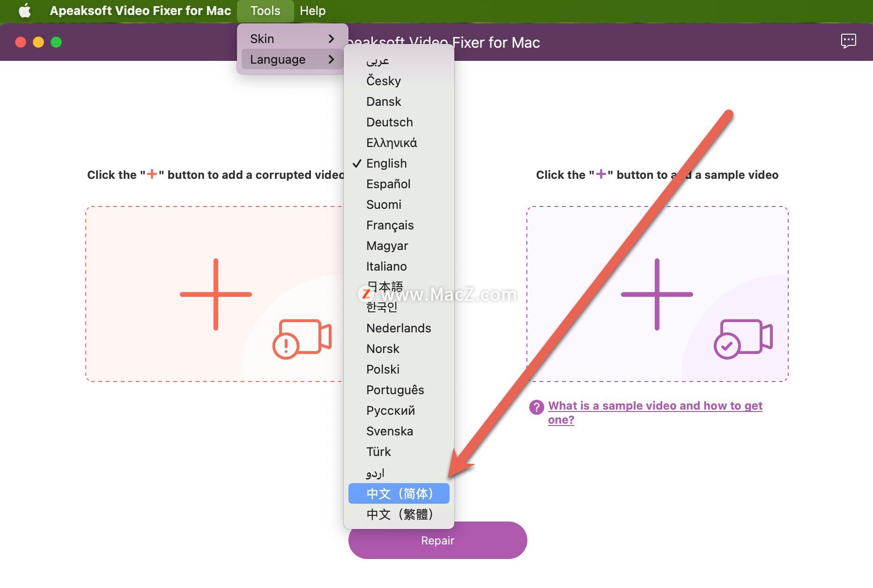Viewport: 873px width, 588px height.
Task: Switch language to Dansk
Action: coord(399,102)
